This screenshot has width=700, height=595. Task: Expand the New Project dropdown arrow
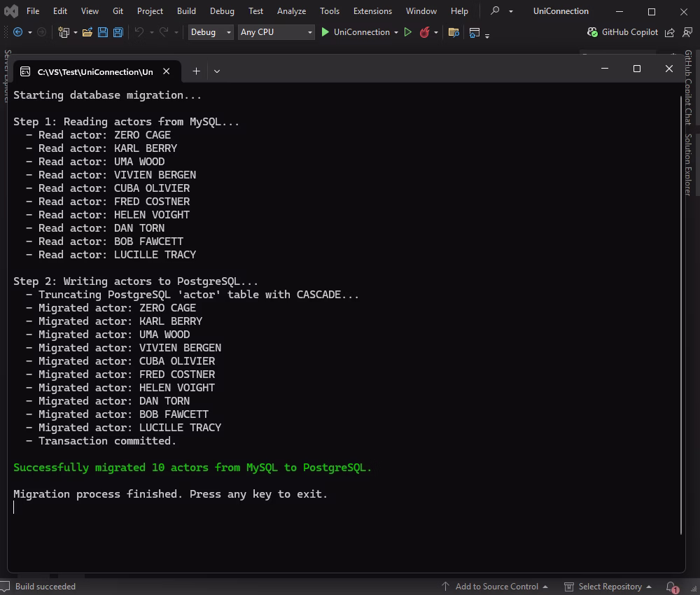pos(76,32)
